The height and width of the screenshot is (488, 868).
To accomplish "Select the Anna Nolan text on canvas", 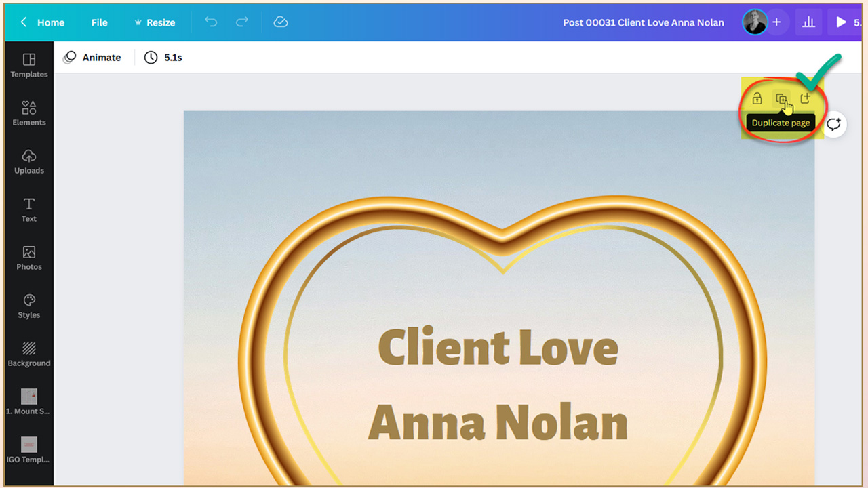I will (x=498, y=422).
